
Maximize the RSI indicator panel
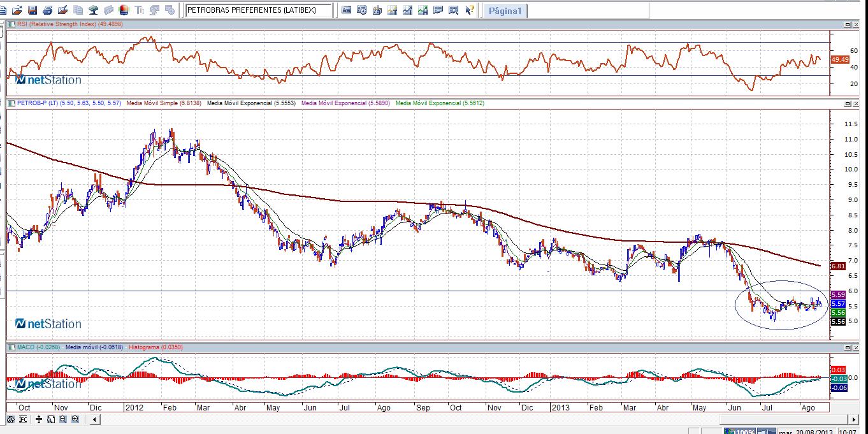(x=847, y=24)
